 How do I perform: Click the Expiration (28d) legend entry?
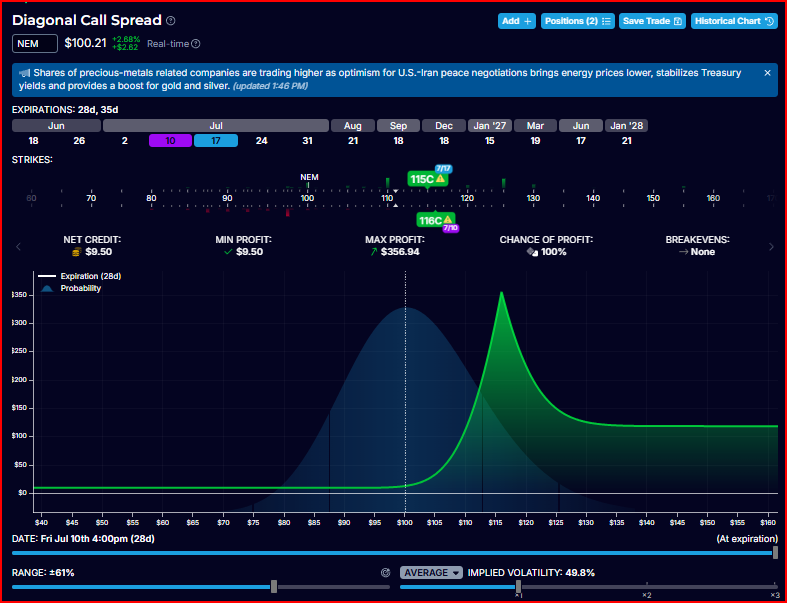(80, 276)
